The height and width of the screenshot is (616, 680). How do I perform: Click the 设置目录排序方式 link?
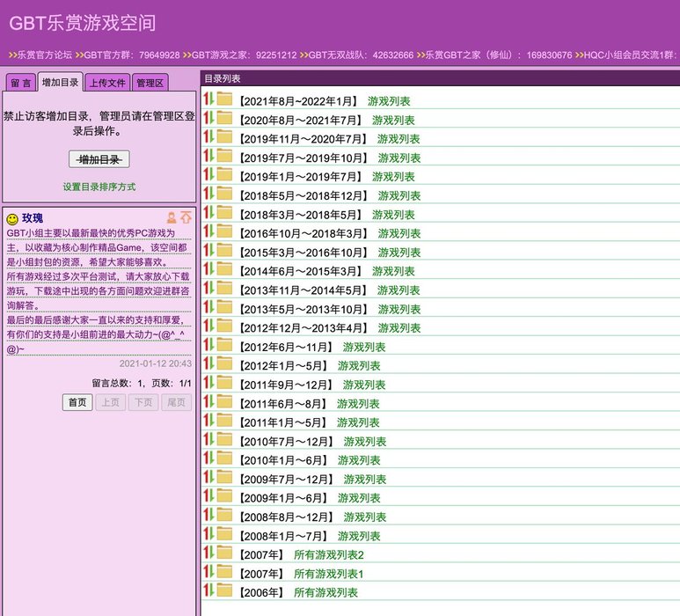coord(99,187)
